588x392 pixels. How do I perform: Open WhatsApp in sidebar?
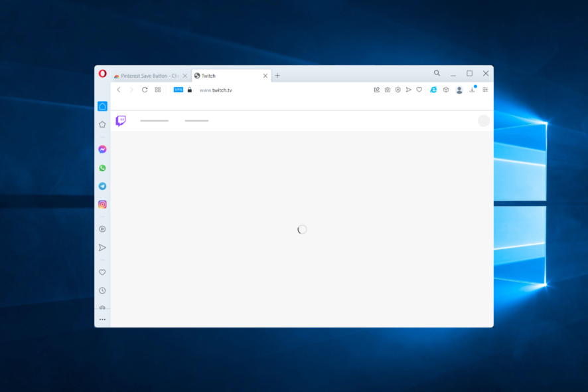(x=102, y=168)
